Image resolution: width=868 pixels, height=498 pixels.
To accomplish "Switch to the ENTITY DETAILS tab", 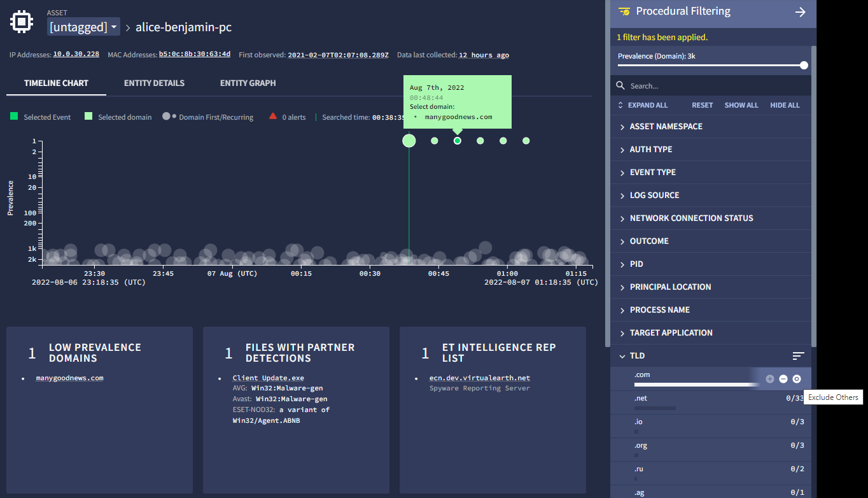I will coord(155,83).
